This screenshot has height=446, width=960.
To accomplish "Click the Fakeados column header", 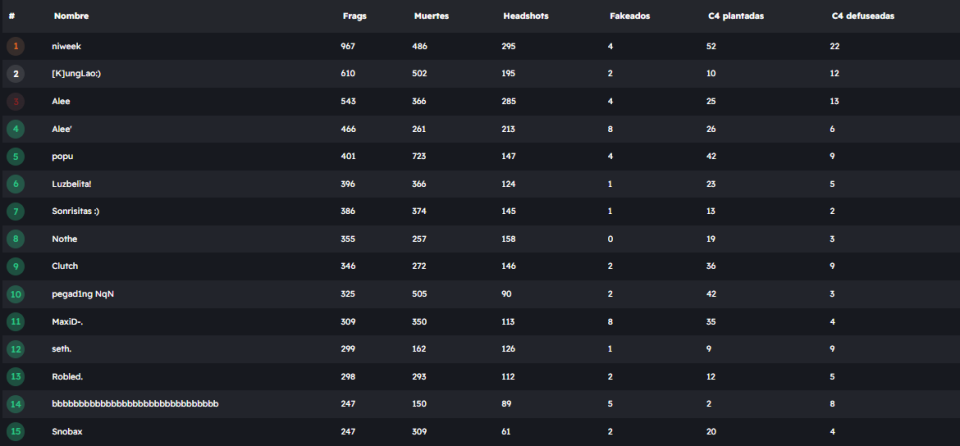I will (x=630, y=17).
